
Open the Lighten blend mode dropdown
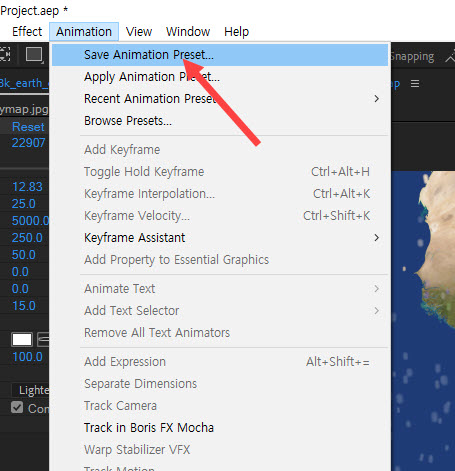[31, 390]
